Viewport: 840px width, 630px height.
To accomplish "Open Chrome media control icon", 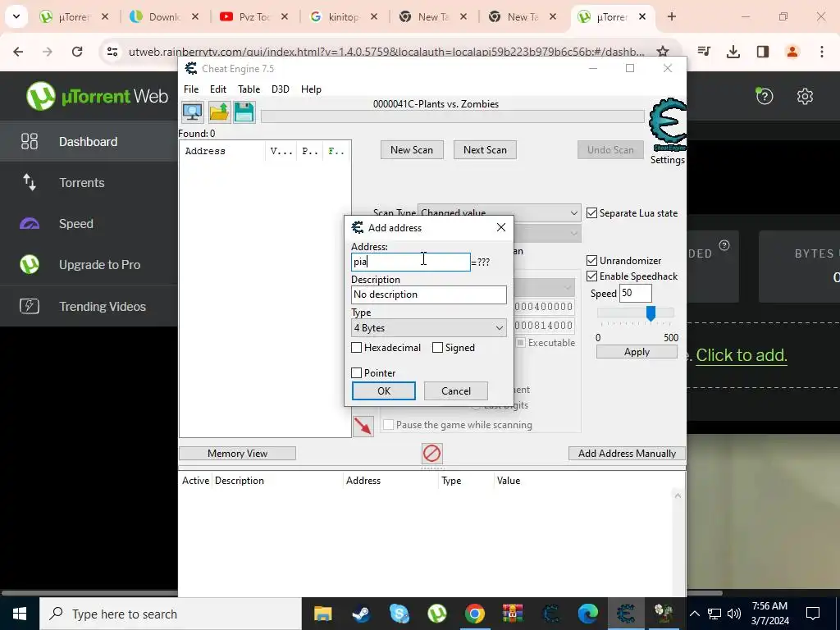I will click(704, 52).
